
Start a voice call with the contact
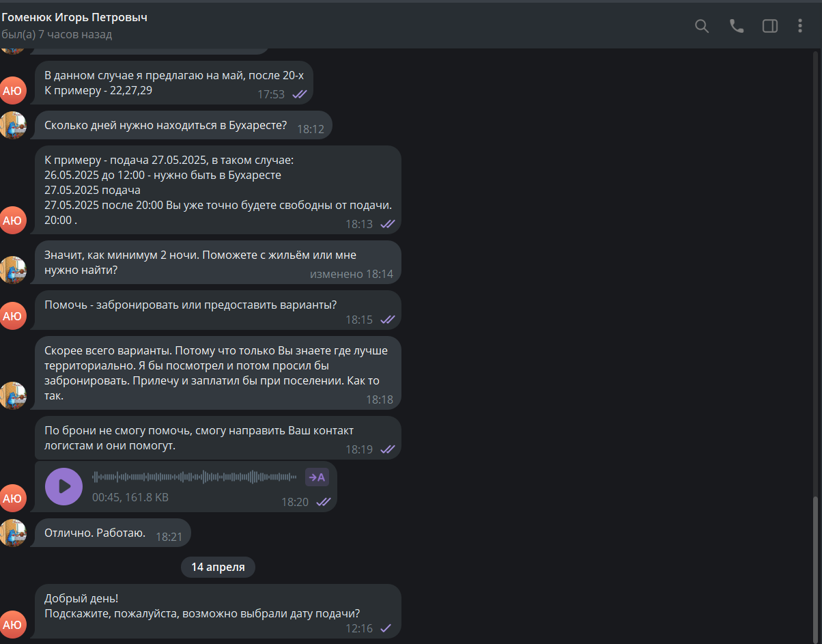(x=737, y=26)
